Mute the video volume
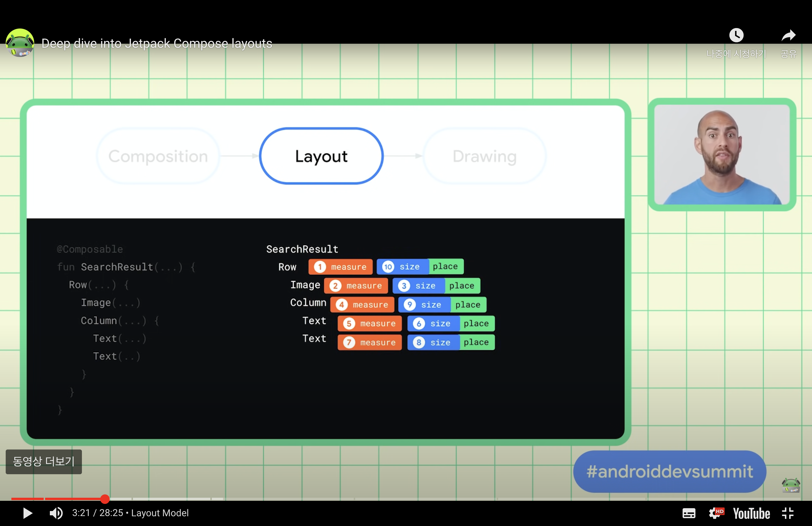The width and height of the screenshot is (812, 526). click(56, 513)
